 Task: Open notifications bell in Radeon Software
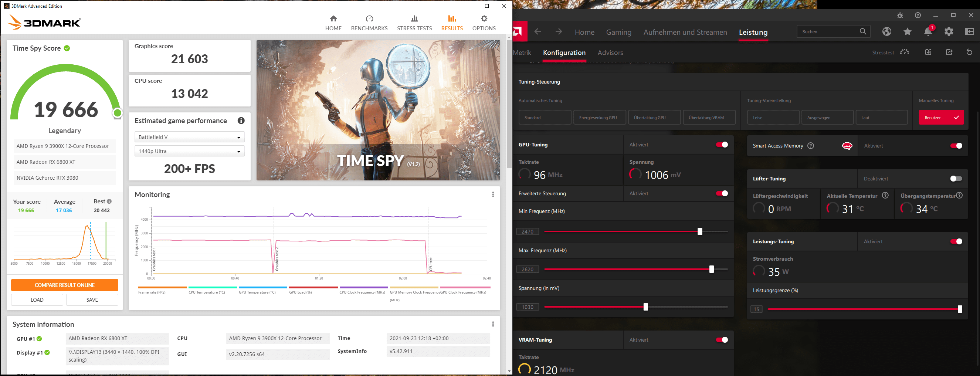(x=928, y=31)
